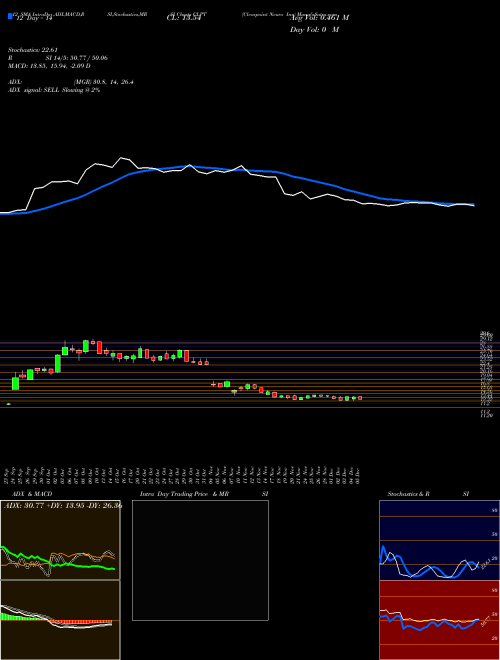Open the MACD histogram chart panel

point(60,620)
